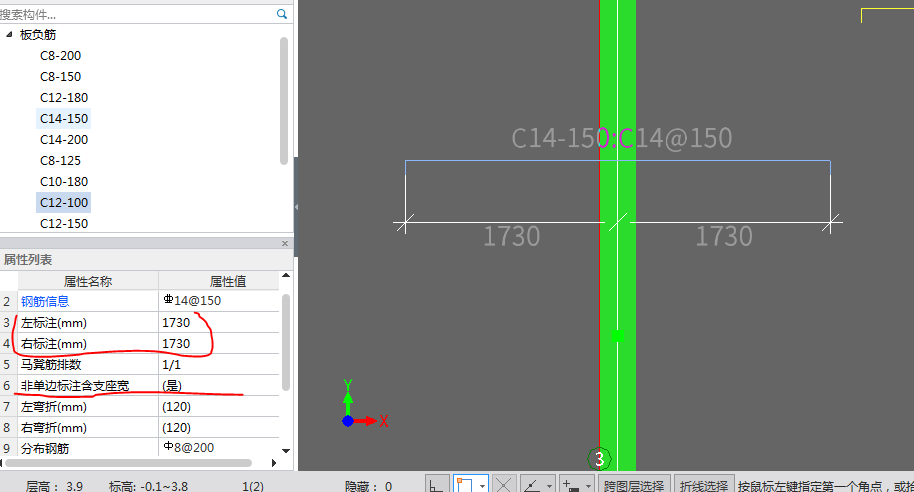Edit the 钢筋信息 value C14@150
This screenshot has width=914, height=492.
pyautogui.click(x=219, y=301)
